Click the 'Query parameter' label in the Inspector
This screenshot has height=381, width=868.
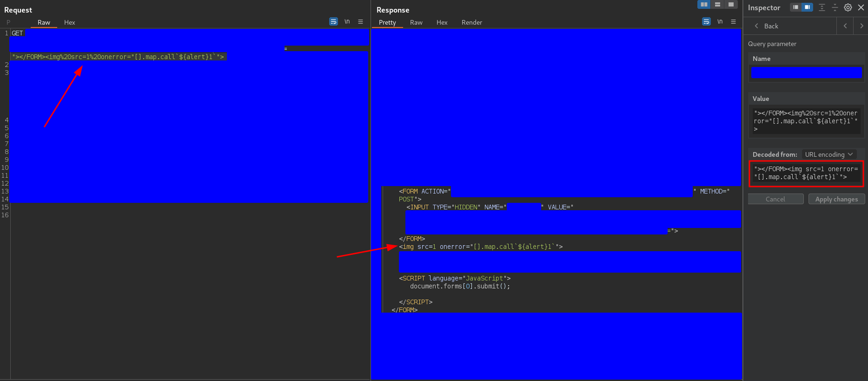pyautogui.click(x=772, y=44)
